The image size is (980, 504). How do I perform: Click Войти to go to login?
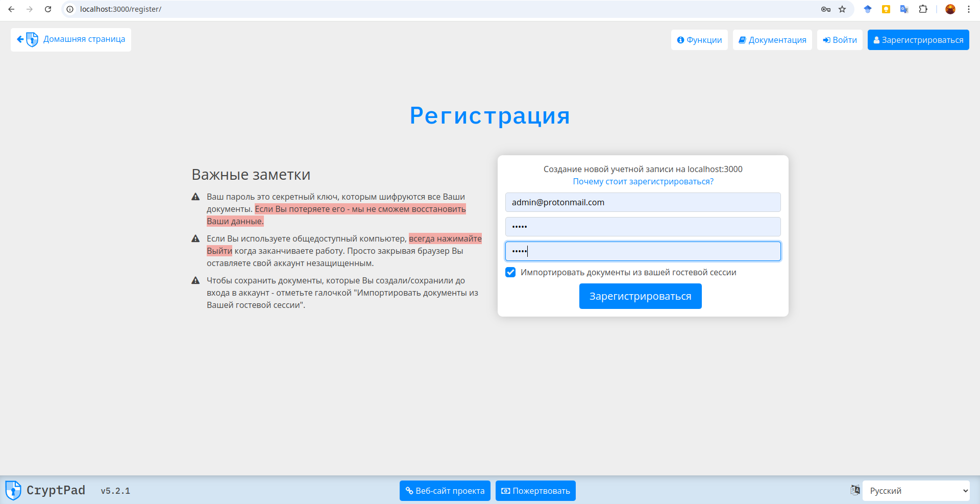pos(839,39)
